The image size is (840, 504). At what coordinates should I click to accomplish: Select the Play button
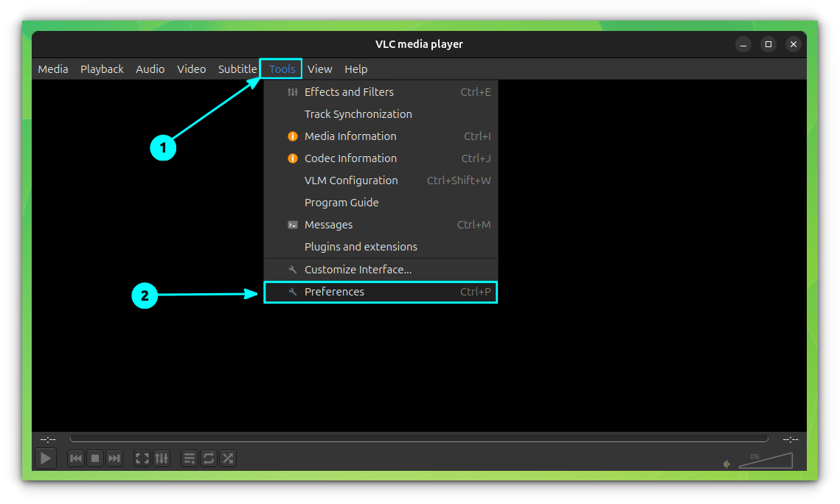pos(45,458)
